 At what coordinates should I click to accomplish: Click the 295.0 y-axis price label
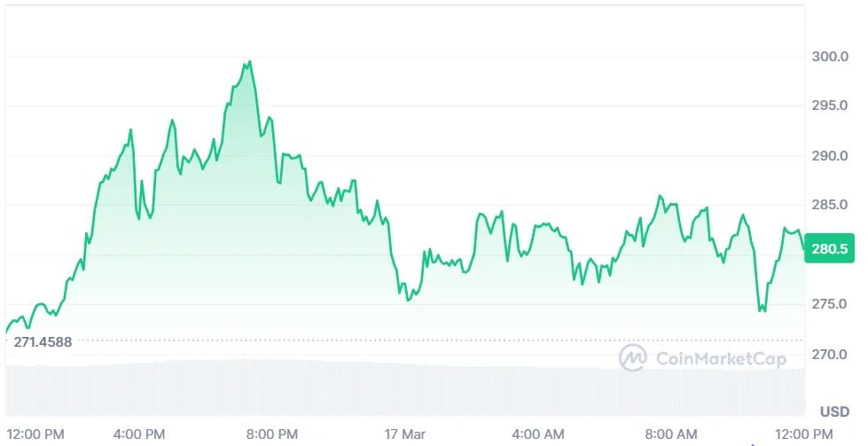pos(830,106)
